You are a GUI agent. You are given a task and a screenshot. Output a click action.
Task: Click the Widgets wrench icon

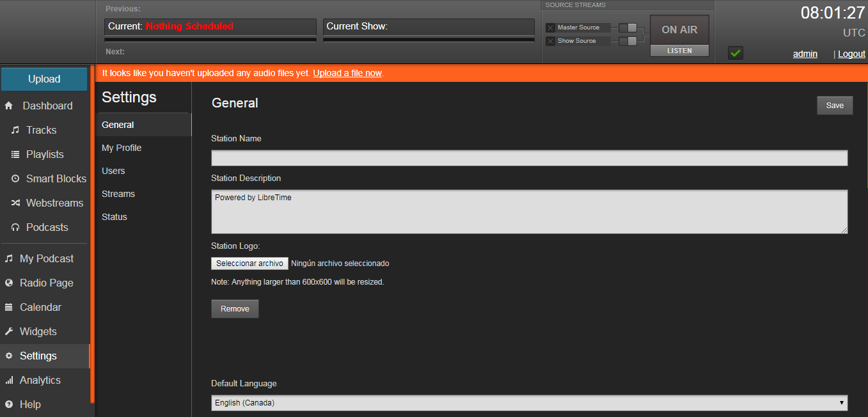9,331
